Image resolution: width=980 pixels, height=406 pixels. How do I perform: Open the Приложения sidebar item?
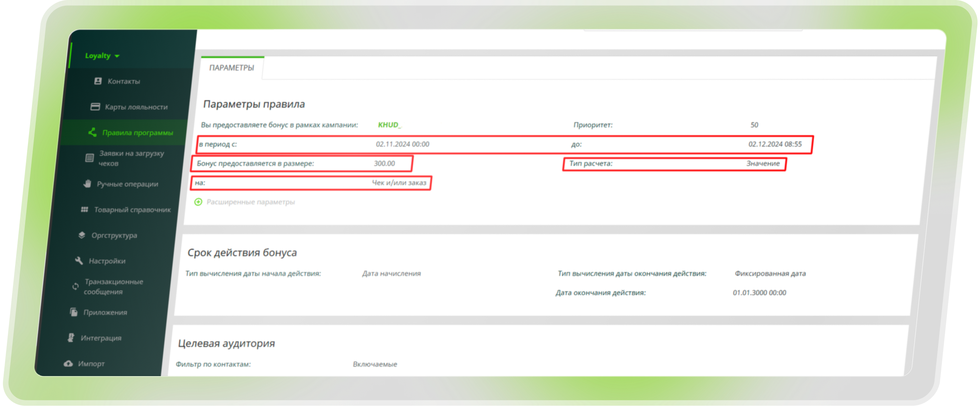click(x=105, y=312)
